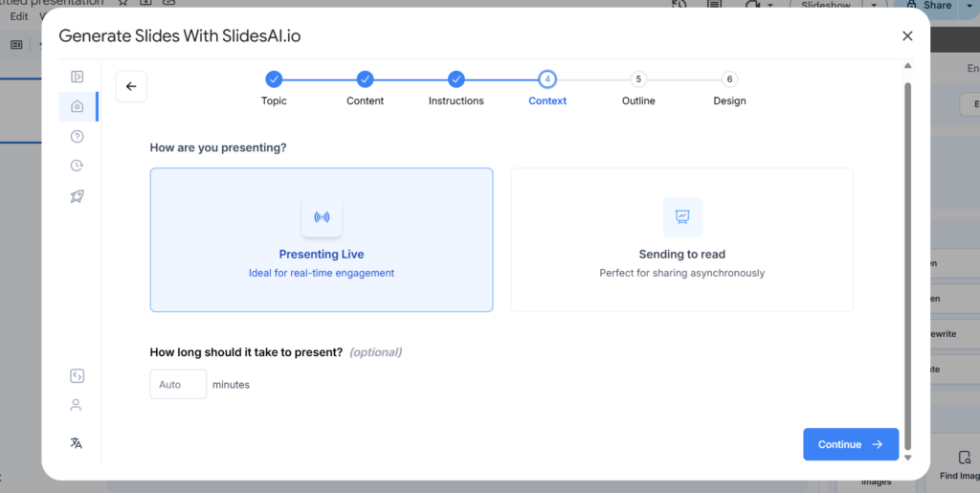Viewport: 980px width, 493px height.
Task: Jump to step 5 Outline
Action: pos(638,79)
